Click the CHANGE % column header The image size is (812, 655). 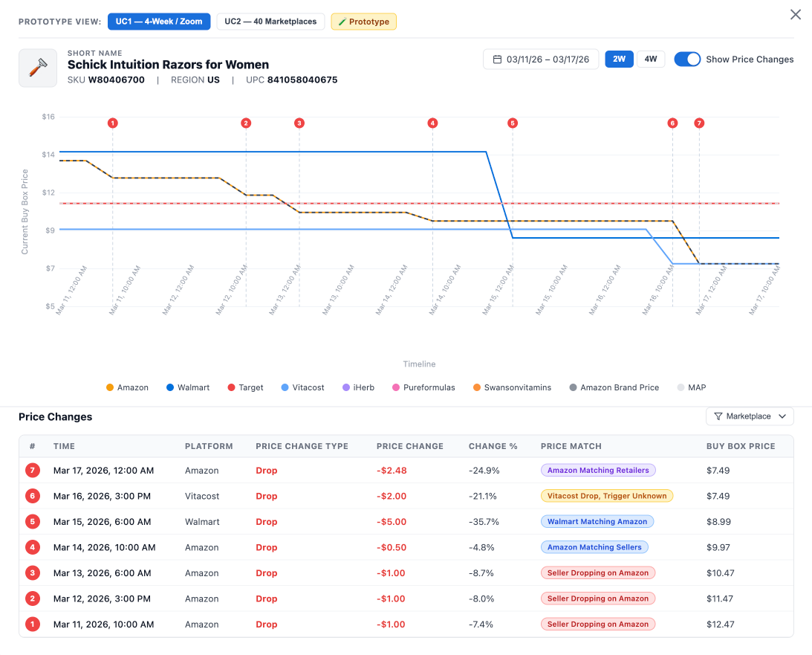pyautogui.click(x=493, y=446)
